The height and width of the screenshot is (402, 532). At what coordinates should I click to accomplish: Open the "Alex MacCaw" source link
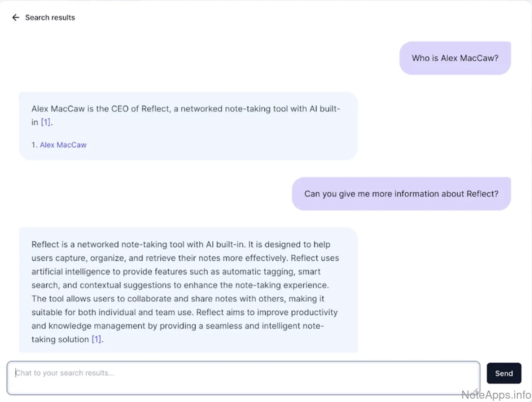tap(63, 145)
